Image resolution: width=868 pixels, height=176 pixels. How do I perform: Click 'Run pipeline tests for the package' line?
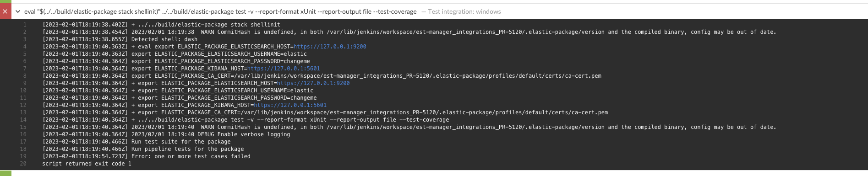click(x=187, y=149)
